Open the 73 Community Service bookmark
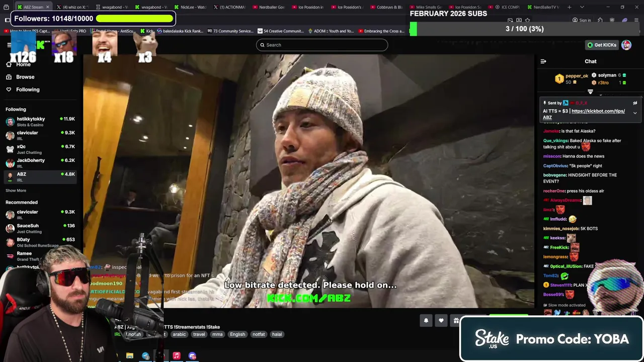The width and height of the screenshot is (644, 362). [230, 31]
